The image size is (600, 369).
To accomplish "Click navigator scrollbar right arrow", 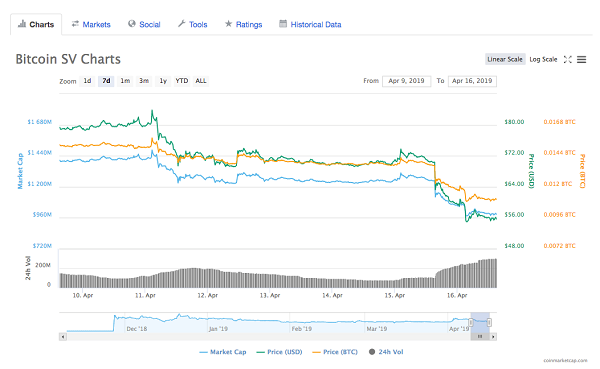I will tap(493, 337).
